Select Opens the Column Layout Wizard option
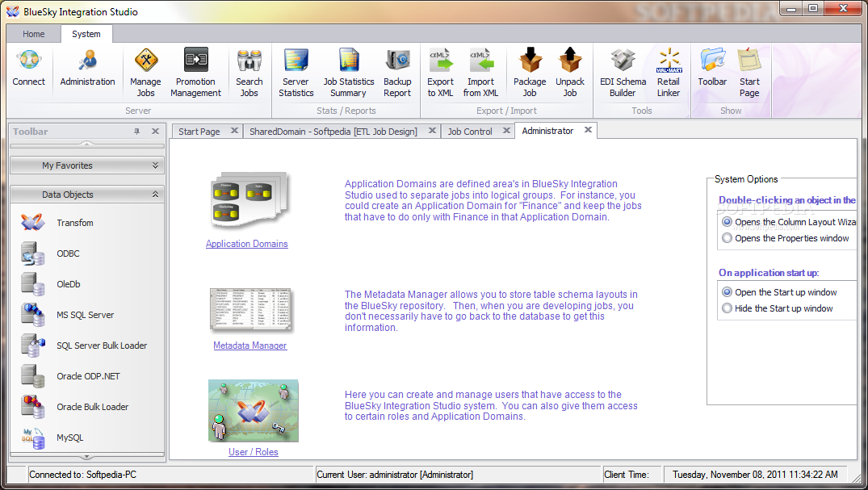The height and width of the screenshot is (490, 868). (727, 221)
